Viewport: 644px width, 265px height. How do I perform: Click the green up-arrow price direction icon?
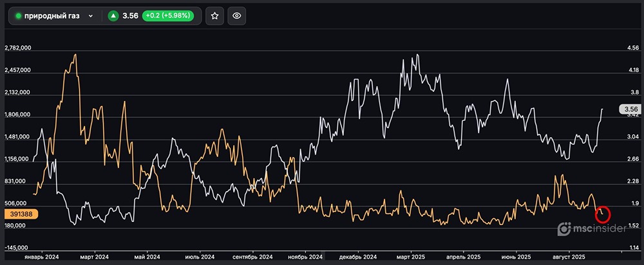pyautogui.click(x=113, y=16)
